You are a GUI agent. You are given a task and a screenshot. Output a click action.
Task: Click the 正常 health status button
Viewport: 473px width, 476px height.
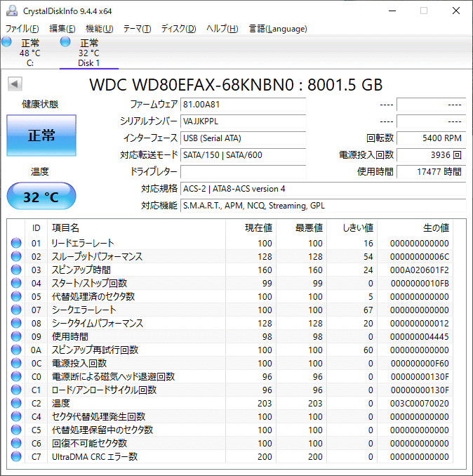(41, 135)
